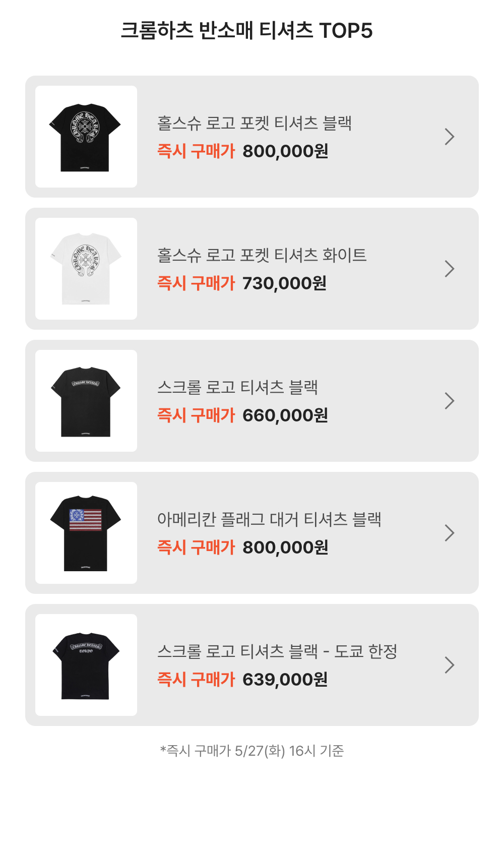Select the 홀스슈 로고 포켓 티셔츠 화이트 title
This screenshot has height=848, width=504.
[x=262, y=255]
